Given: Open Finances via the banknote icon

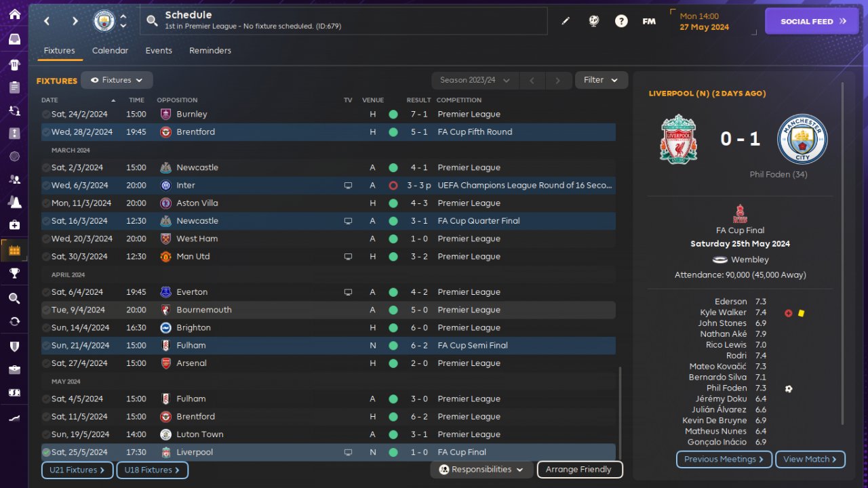Looking at the screenshot, I should point(14,392).
